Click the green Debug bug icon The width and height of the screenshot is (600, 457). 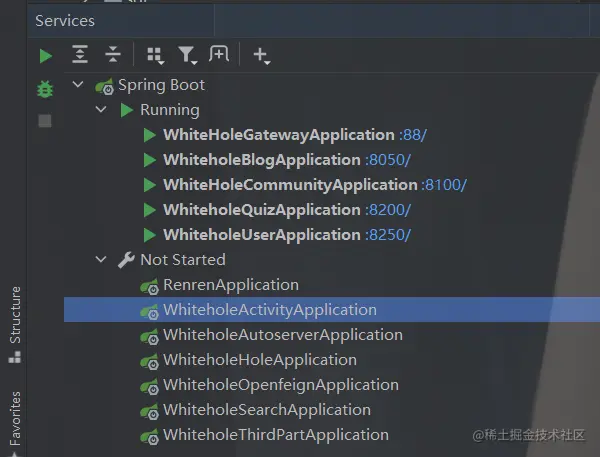click(45, 89)
